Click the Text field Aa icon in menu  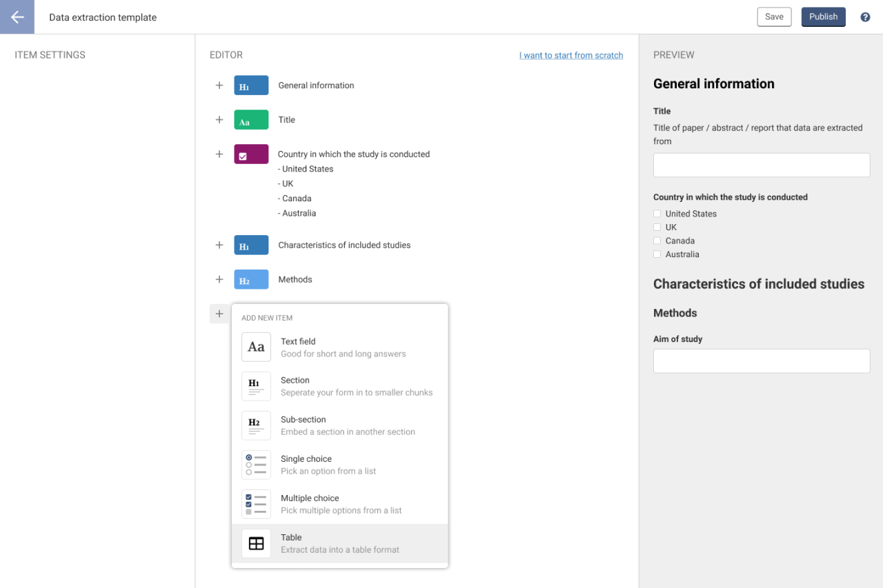pos(256,347)
